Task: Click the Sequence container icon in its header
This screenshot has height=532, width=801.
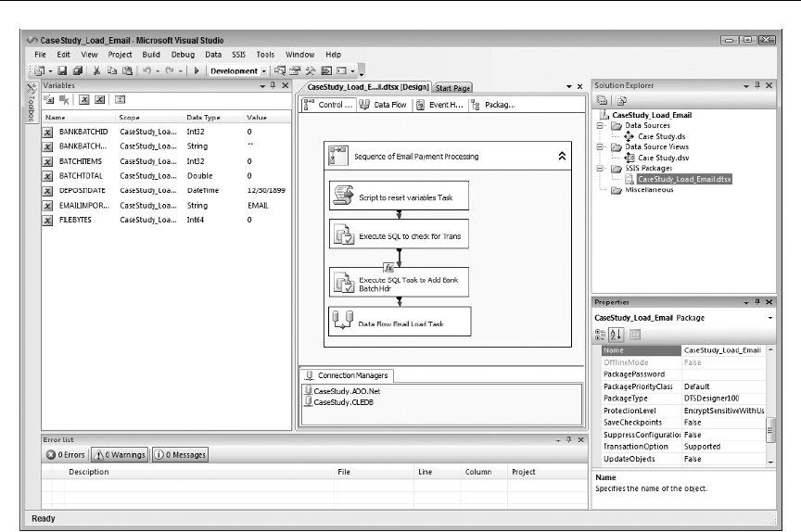Action: (x=337, y=156)
